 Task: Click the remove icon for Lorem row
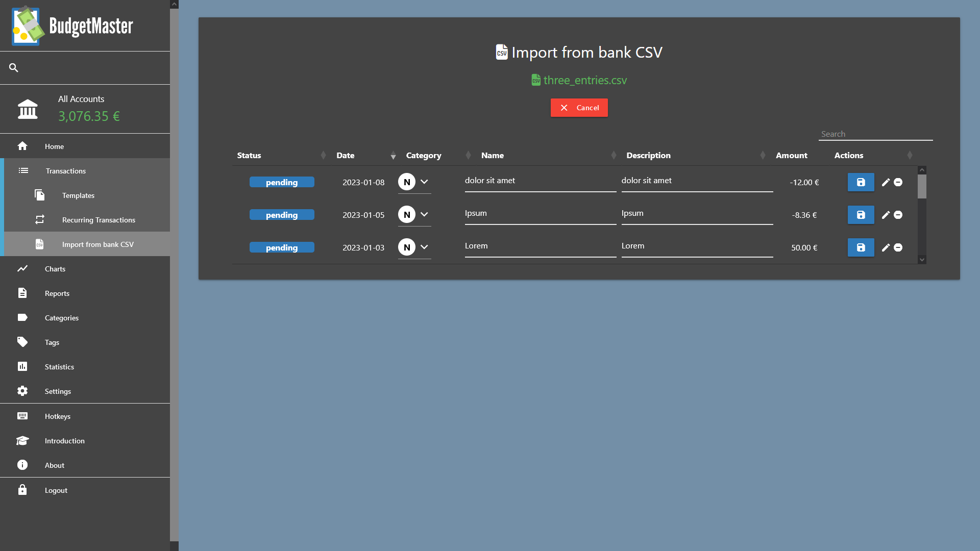898,247
